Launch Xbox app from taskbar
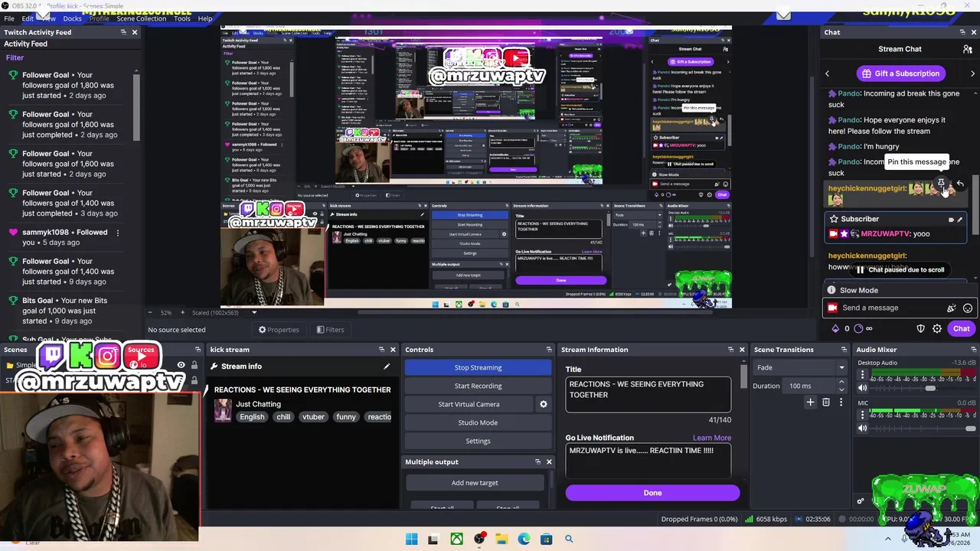 [456, 540]
